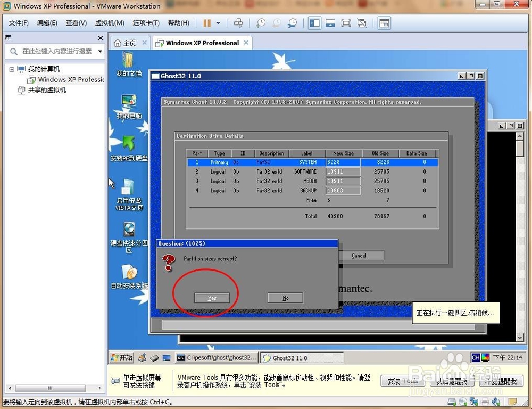Open the library search dropdown arrow

pyautogui.click(x=100, y=51)
